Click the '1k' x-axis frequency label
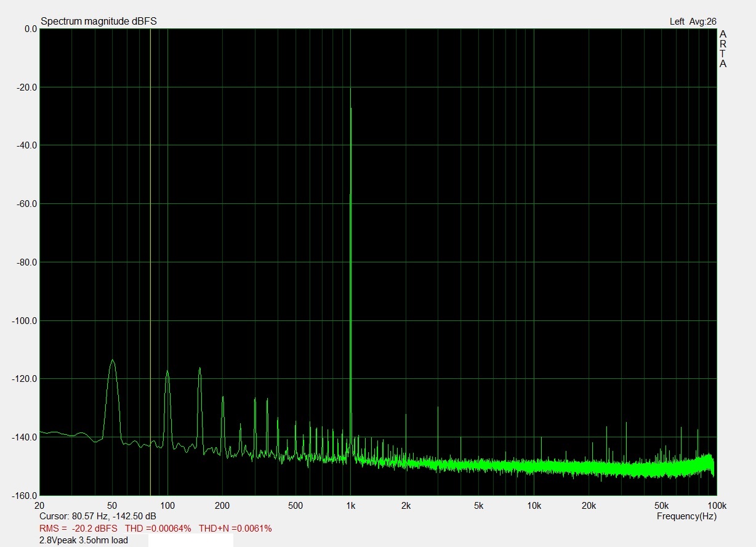Screen dimensions: 756x547 pos(350,506)
